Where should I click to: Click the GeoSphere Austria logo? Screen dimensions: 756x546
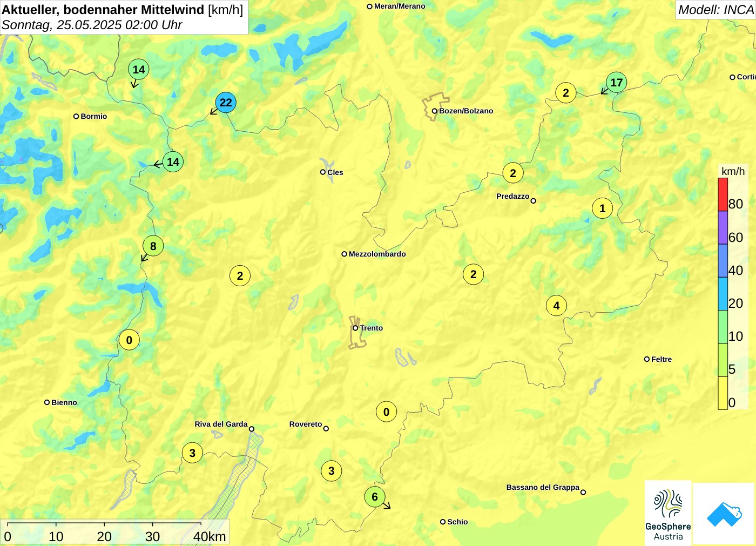coord(668,513)
